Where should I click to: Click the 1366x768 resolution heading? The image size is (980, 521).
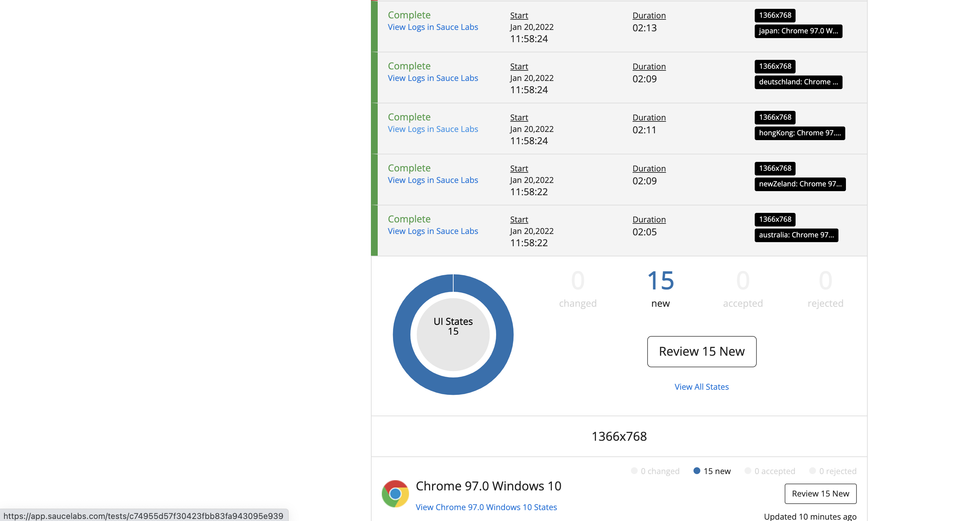[x=619, y=436]
